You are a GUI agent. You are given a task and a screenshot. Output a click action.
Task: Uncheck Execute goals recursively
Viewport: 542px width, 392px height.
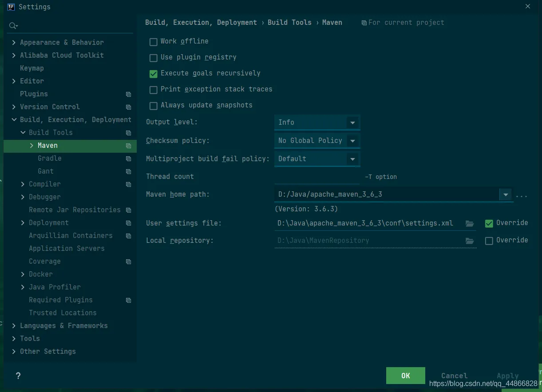click(x=154, y=74)
